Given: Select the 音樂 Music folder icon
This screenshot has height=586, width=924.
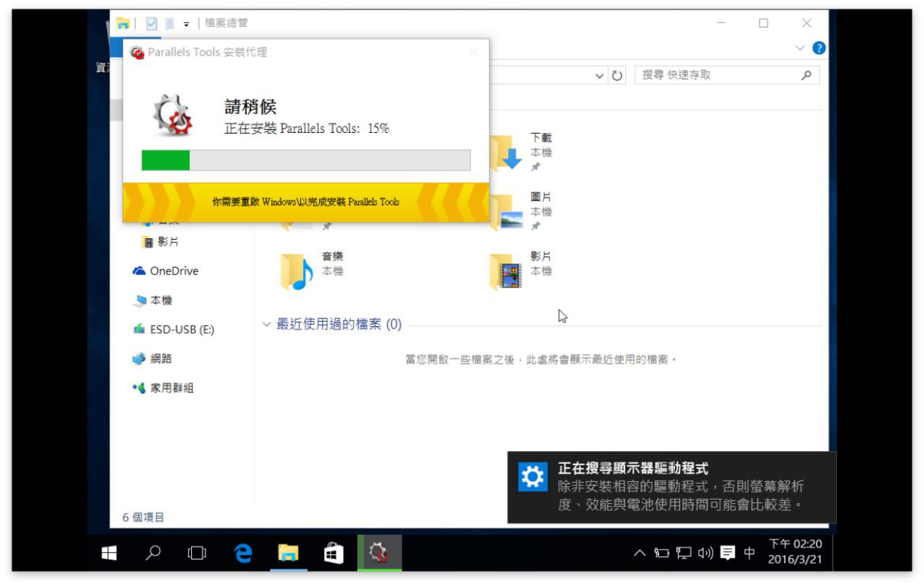Looking at the screenshot, I should pos(297,271).
